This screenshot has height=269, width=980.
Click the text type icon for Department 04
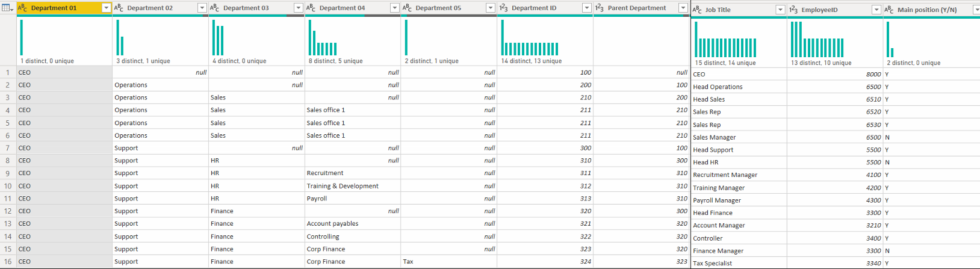tap(311, 8)
